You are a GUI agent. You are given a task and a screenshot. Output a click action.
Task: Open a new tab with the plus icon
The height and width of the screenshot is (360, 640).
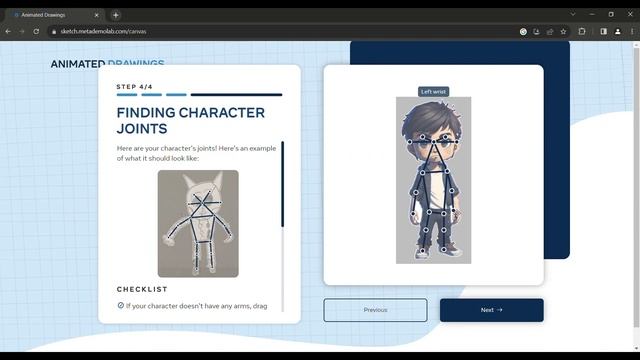point(116,15)
